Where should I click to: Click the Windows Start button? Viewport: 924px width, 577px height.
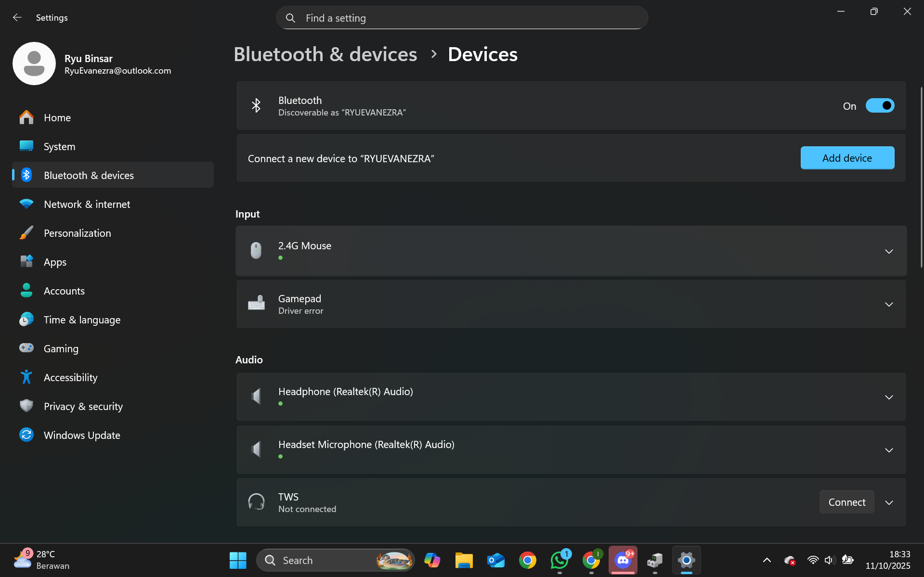click(x=238, y=560)
